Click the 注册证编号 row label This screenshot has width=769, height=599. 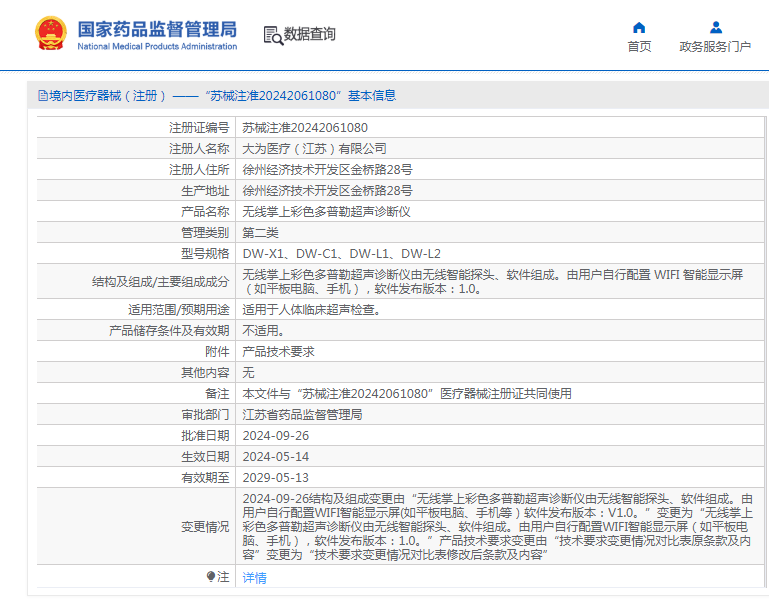(x=199, y=128)
